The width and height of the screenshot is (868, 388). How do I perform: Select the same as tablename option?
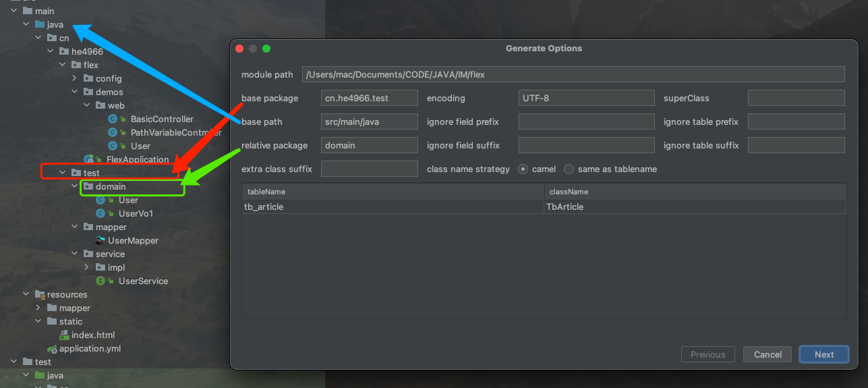click(569, 169)
